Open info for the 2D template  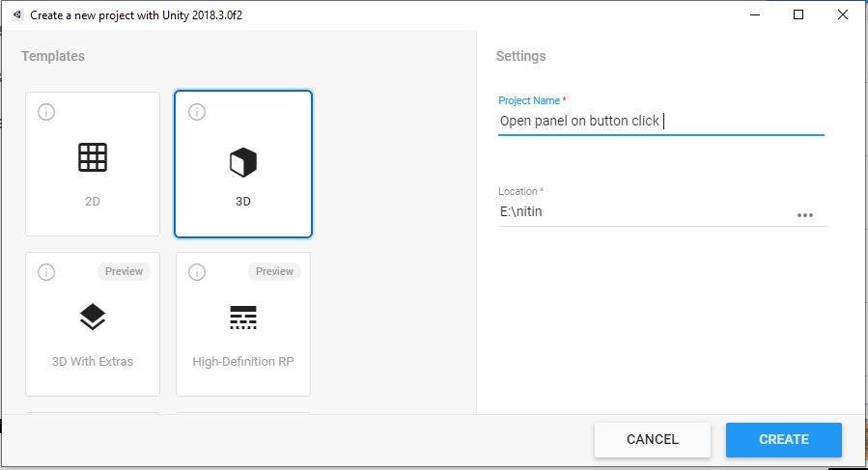(x=46, y=112)
